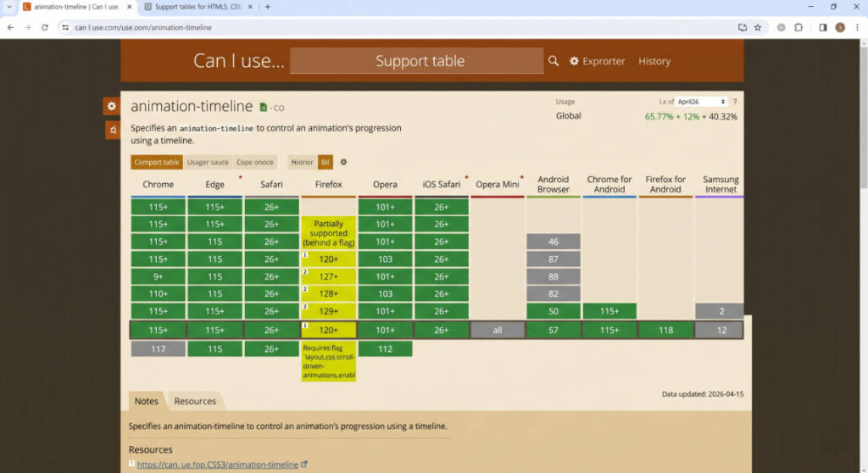Toggle the browser side panel icon
The height and width of the screenshot is (473, 868).
pos(822,27)
